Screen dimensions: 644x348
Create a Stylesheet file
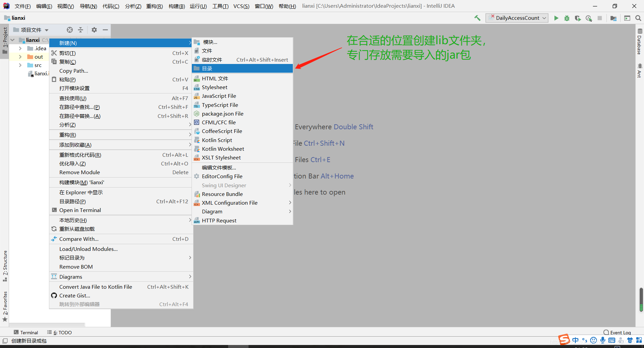tap(243, 87)
